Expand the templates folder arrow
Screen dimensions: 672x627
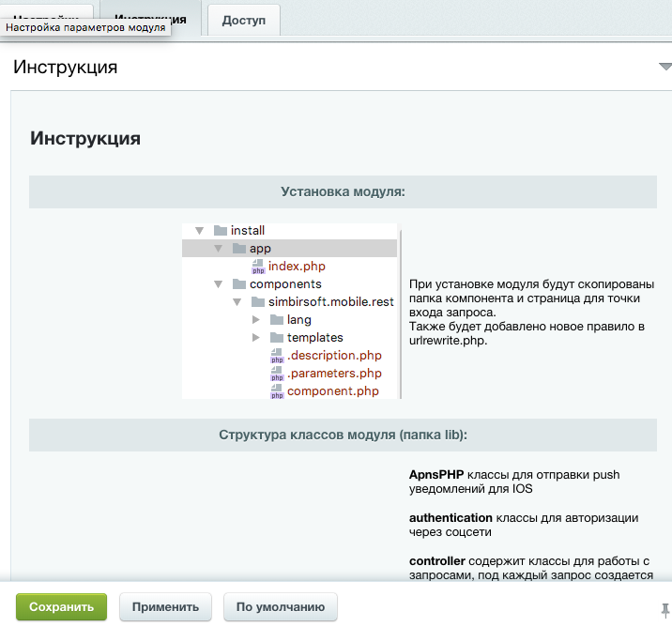(257, 338)
